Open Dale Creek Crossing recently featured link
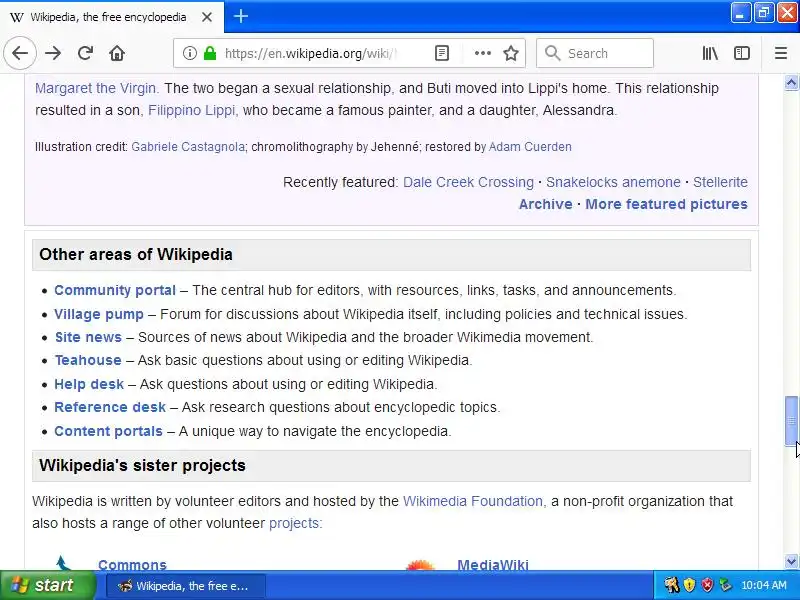 [468, 182]
